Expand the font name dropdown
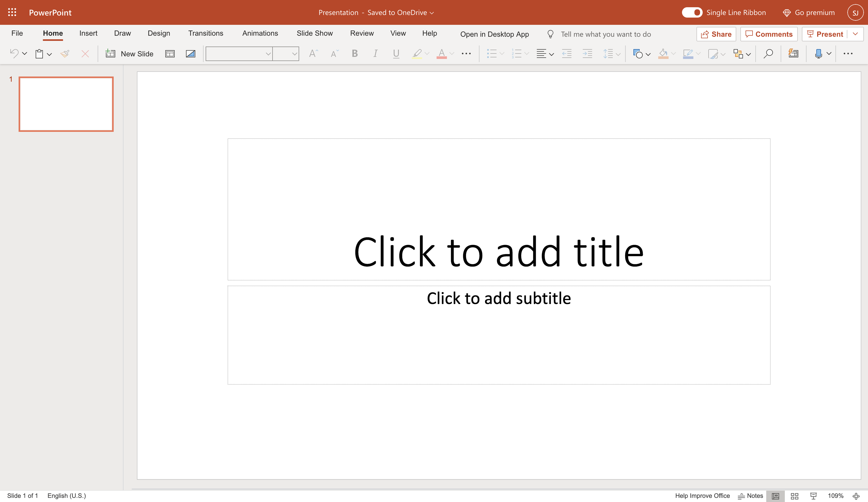 [x=268, y=54]
